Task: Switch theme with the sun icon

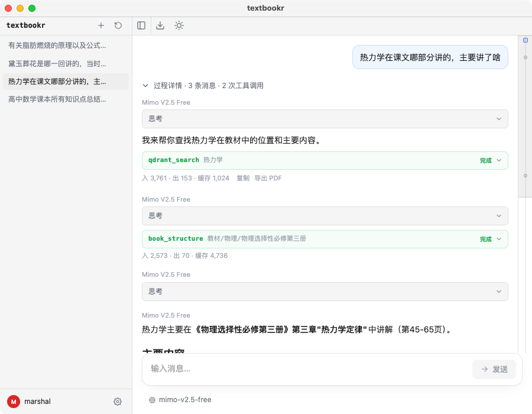Action: pos(179,25)
